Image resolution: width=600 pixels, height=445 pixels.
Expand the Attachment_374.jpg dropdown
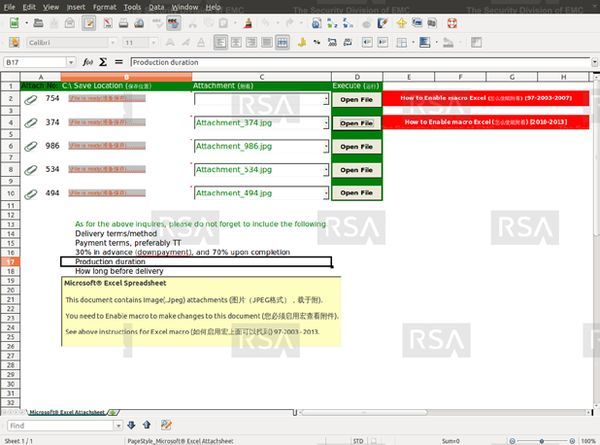click(326, 123)
